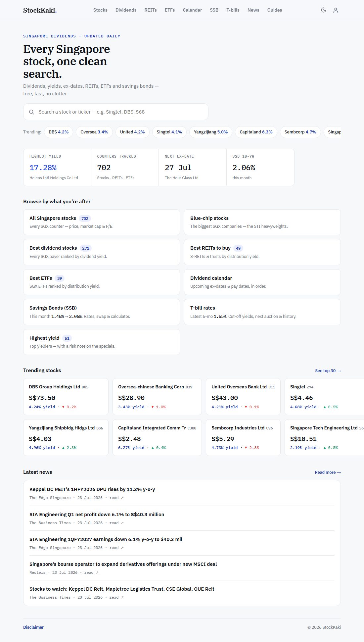Click the StockKaki logo
Viewport: 364px width, 642px height.
[40, 10]
